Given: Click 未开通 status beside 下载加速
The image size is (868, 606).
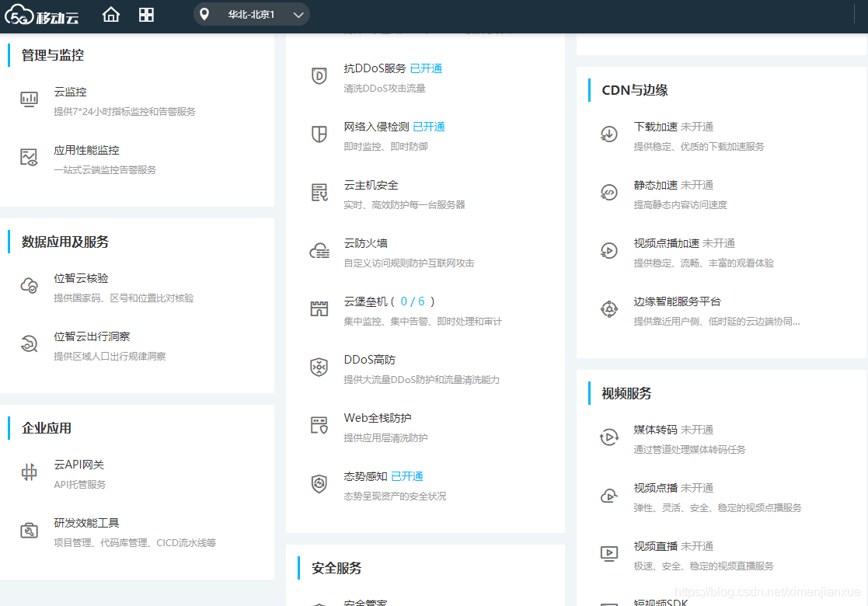Looking at the screenshot, I should pos(697,127).
